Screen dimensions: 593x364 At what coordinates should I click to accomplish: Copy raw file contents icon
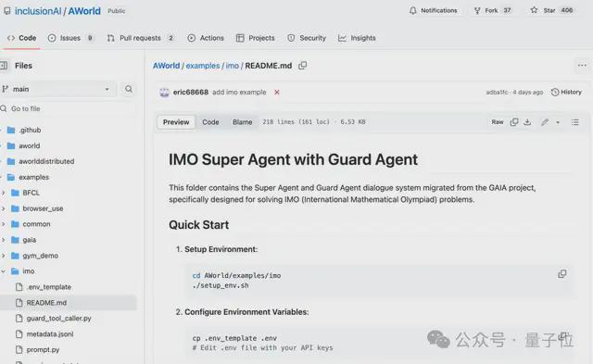(514, 122)
